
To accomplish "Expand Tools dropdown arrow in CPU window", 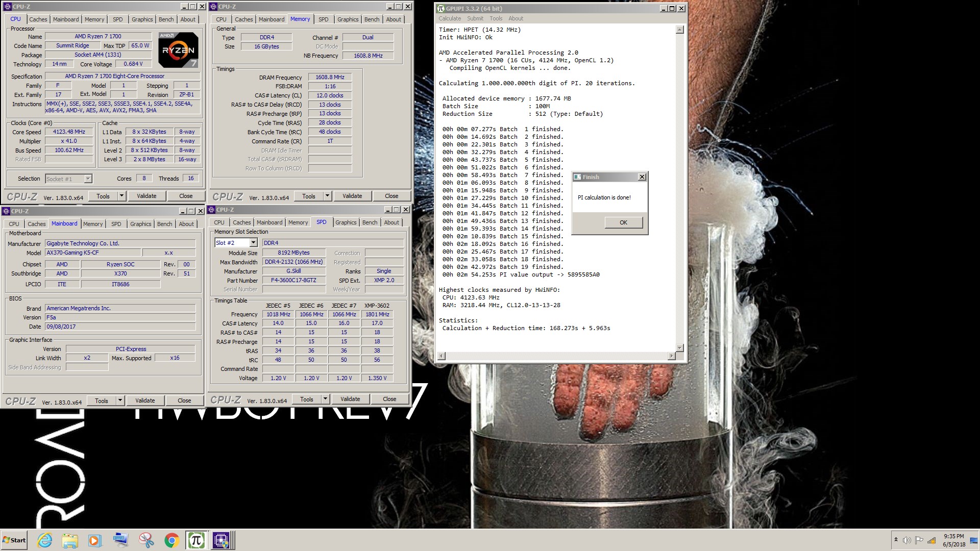I will (x=121, y=196).
